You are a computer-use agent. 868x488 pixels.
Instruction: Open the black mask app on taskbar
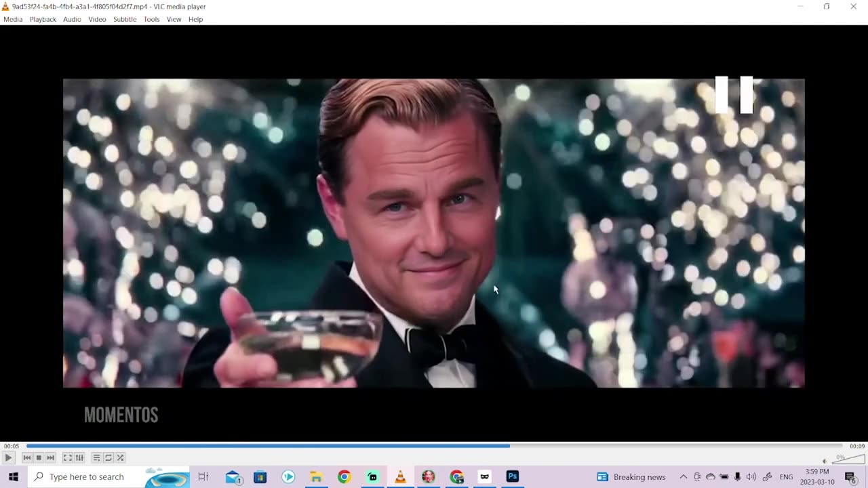point(484,476)
